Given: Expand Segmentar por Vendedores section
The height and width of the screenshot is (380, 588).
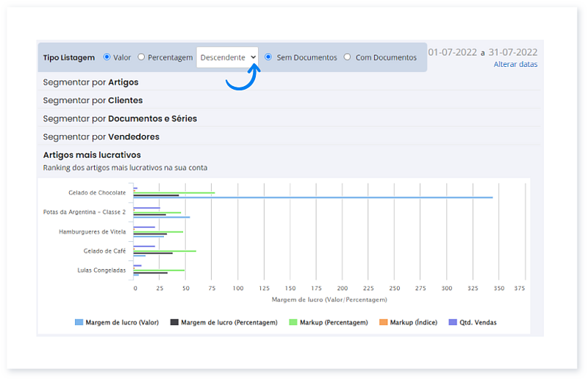Looking at the screenshot, I should click(x=101, y=137).
